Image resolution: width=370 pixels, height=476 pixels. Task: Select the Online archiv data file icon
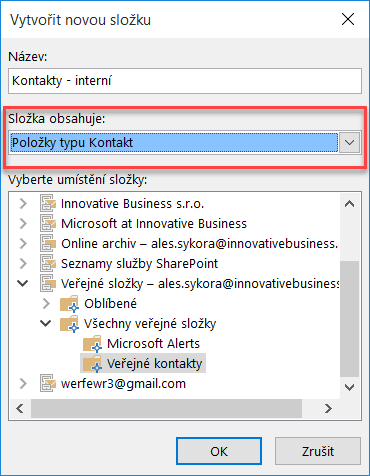pos(48,244)
